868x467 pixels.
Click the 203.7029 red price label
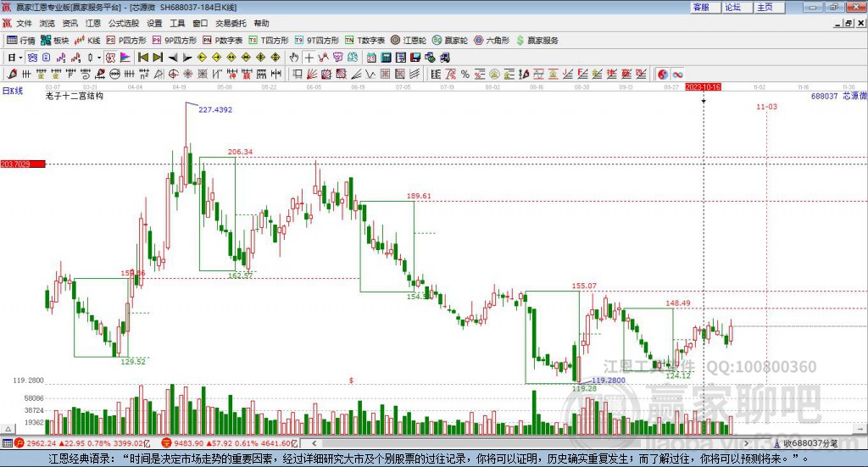[23, 164]
